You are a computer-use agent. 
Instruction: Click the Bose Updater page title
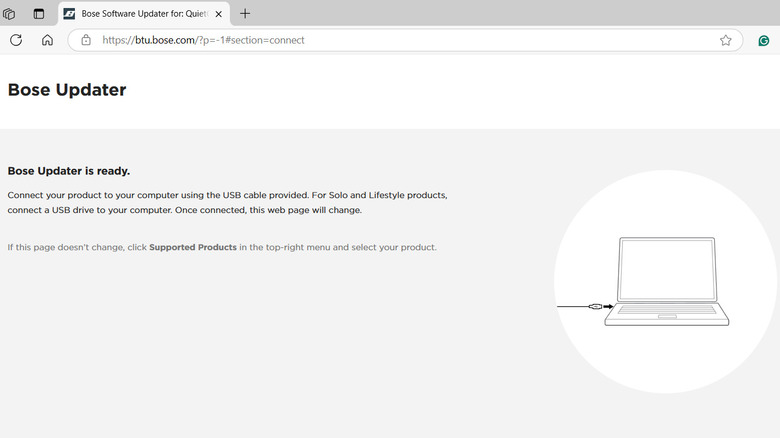click(67, 90)
